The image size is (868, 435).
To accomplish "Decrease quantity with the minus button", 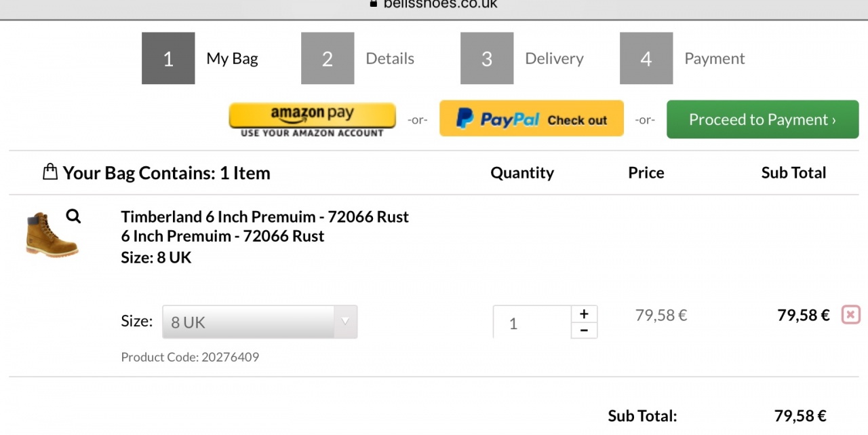I will 584,330.
